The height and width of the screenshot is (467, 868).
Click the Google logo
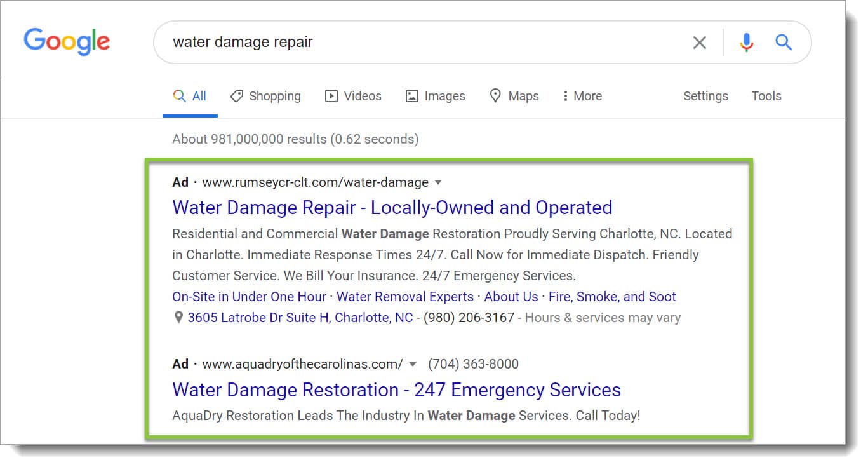(x=67, y=41)
